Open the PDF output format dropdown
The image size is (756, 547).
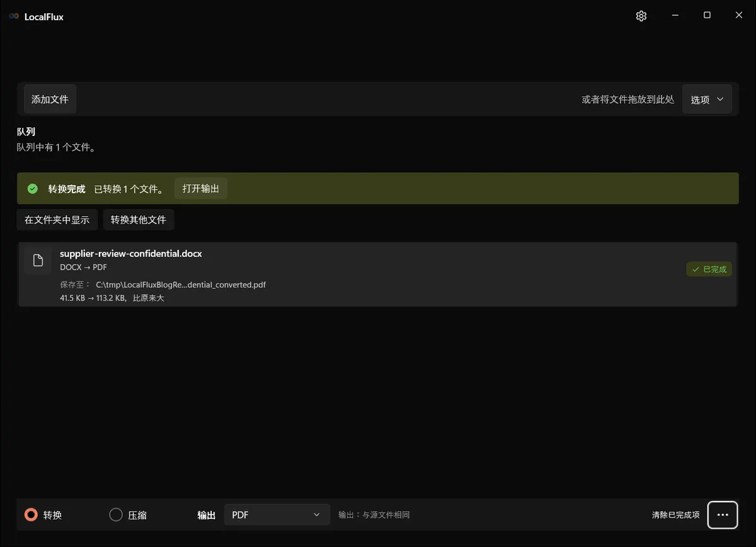coord(277,515)
